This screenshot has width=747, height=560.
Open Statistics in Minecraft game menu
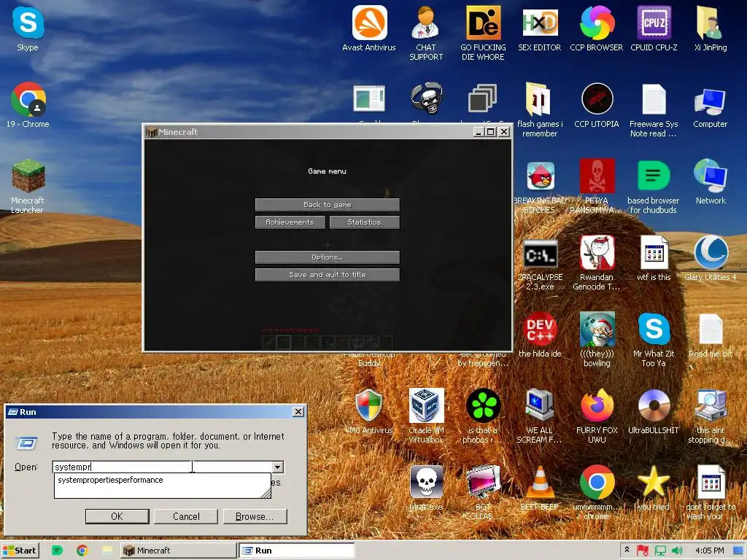click(365, 222)
